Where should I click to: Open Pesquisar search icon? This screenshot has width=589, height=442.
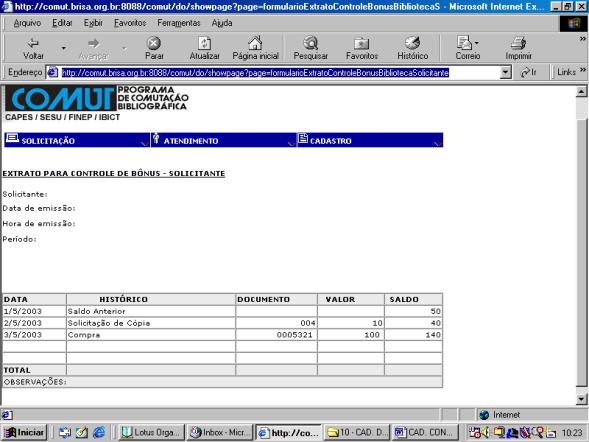311,43
